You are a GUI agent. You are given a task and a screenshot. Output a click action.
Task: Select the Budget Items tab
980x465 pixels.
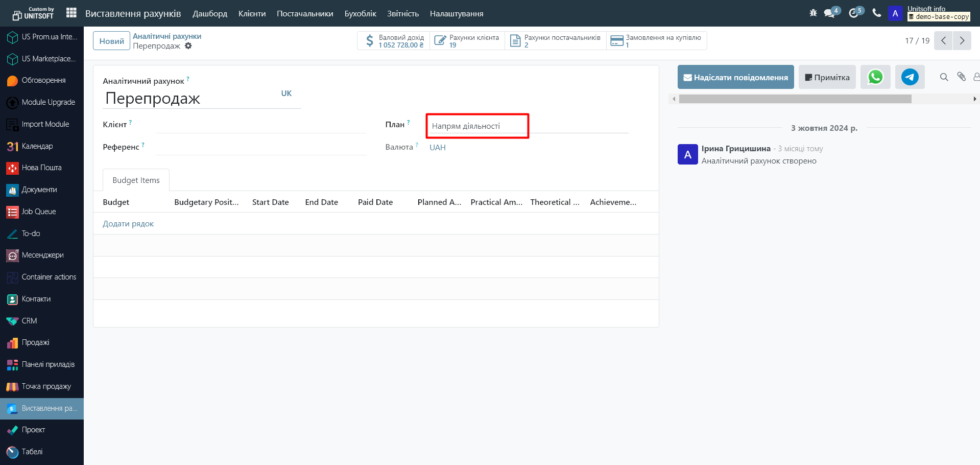(x=136, y=180)
